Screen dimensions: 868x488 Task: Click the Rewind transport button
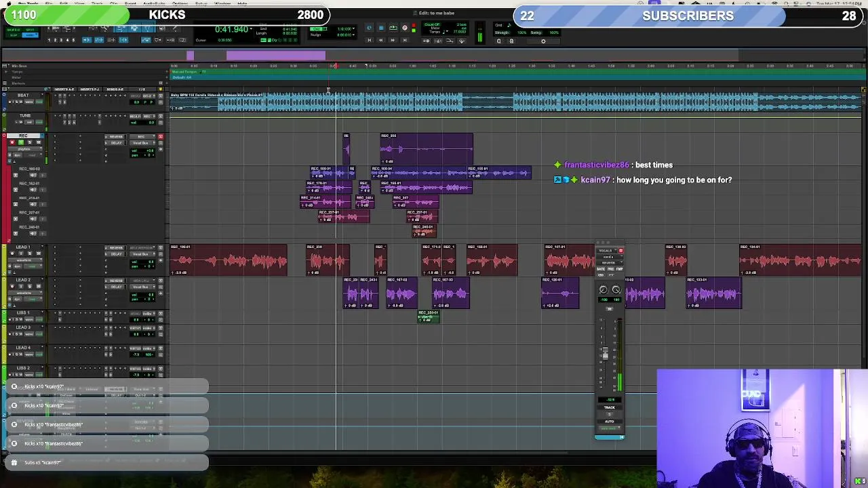[381, 40]
